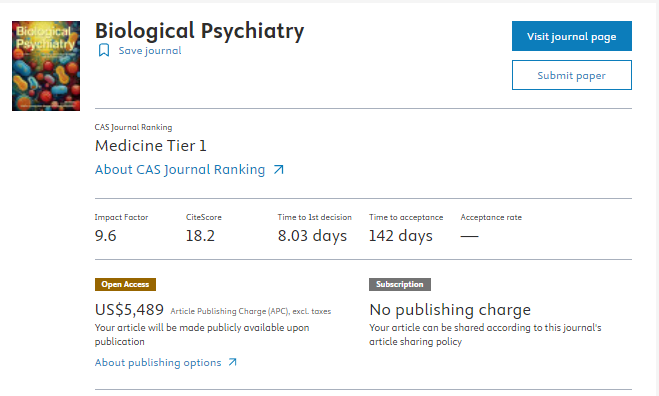Click the arrow icon after About publishing options
The height and width of the screenshot is (396, 659).
click(x=232, y=362)
